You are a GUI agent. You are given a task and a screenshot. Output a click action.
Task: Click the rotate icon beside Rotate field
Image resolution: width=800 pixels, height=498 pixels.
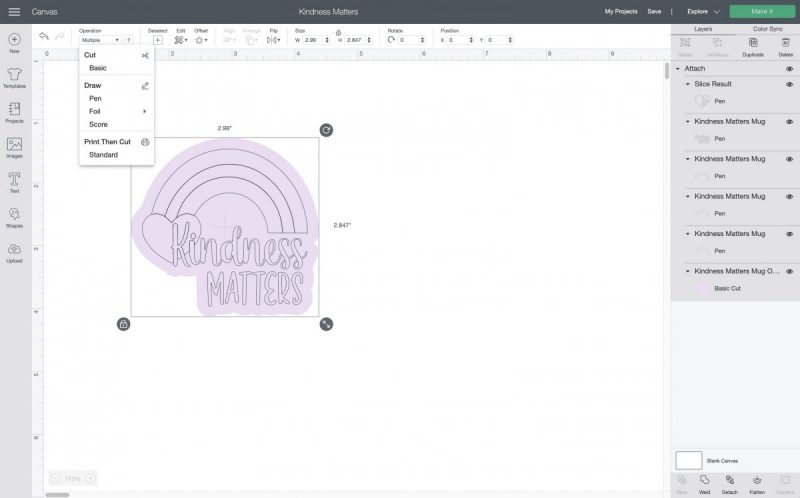click(x=391, y=39)
